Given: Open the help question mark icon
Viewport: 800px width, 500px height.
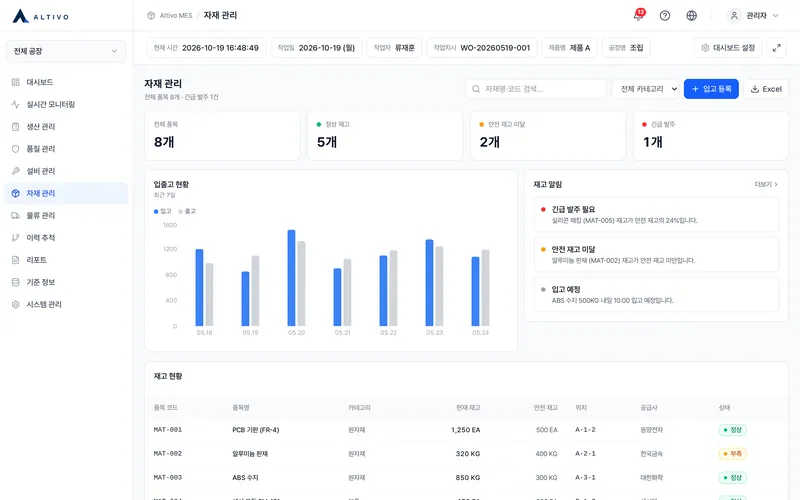Looking at the screenshot, I should point(665,16).
